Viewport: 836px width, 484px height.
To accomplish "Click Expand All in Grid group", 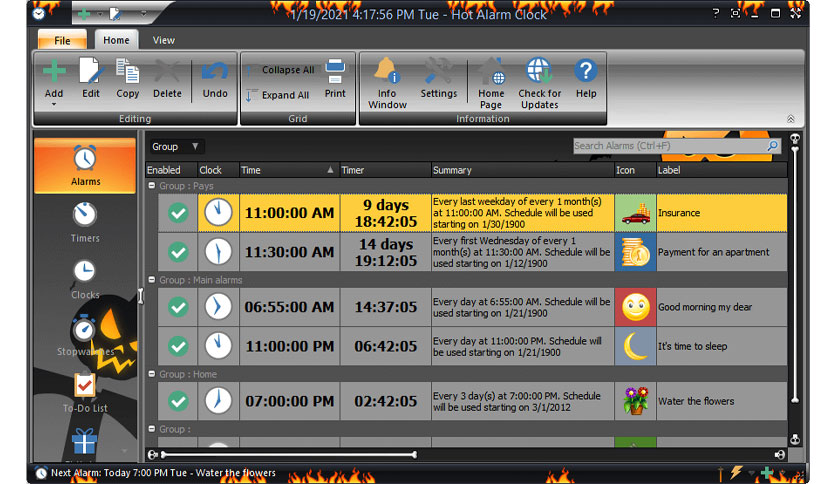I will (278, 95).
